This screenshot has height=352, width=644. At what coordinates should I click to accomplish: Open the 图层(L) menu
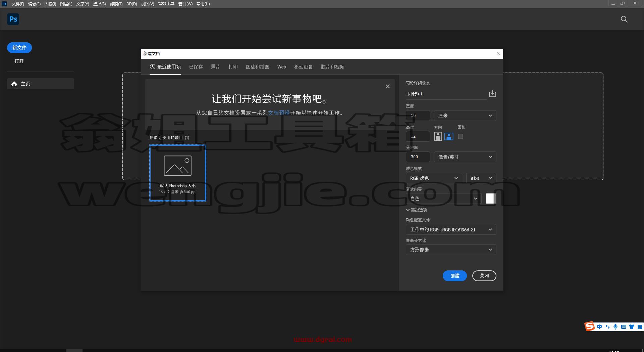point(66,4)
